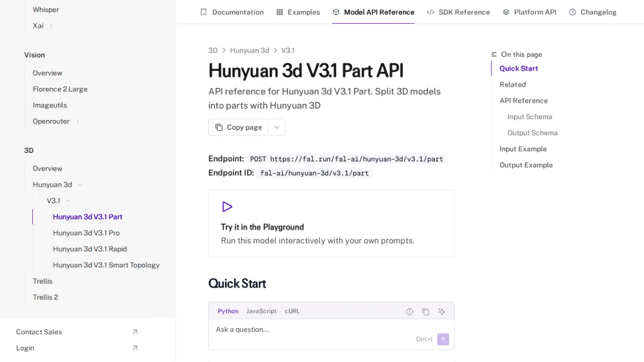644x362 pixels.
Task: Click the endpoint URL code text
Action: pyautogui.click(x=347, y=159)
